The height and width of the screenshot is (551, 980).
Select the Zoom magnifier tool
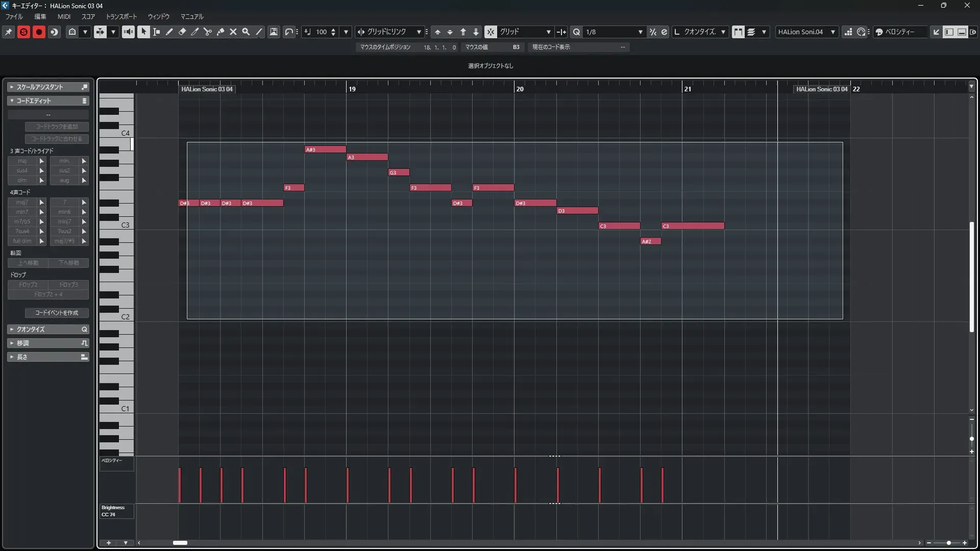click(x=246, y=32)
